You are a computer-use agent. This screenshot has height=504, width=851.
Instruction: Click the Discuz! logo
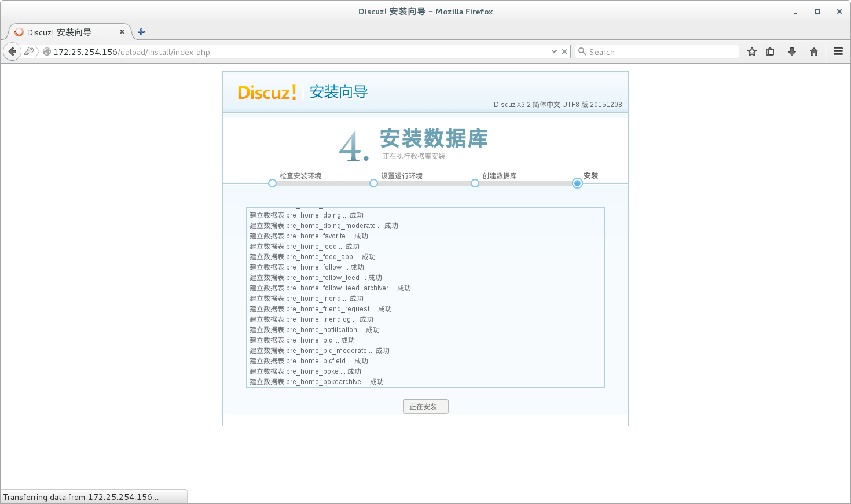point(267,92)
